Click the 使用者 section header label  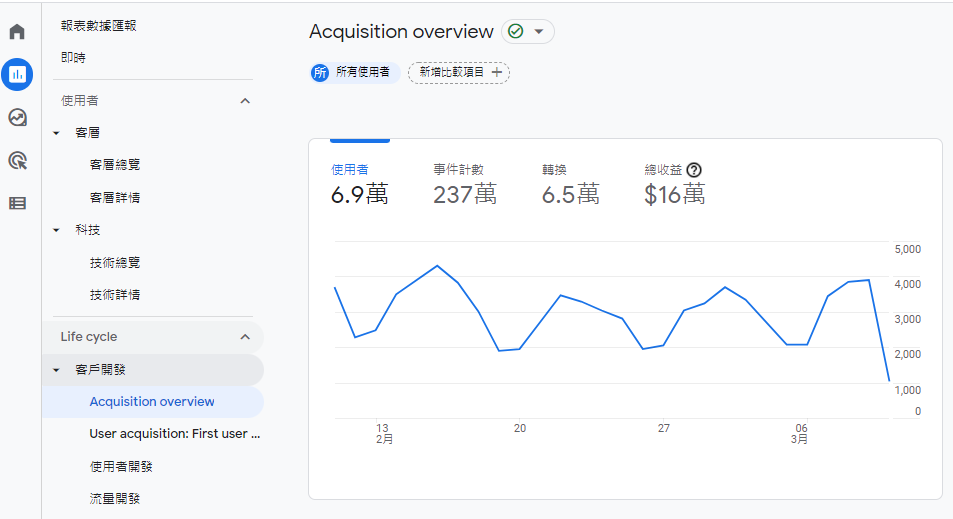pyautogui.click(x=80, y=101)
